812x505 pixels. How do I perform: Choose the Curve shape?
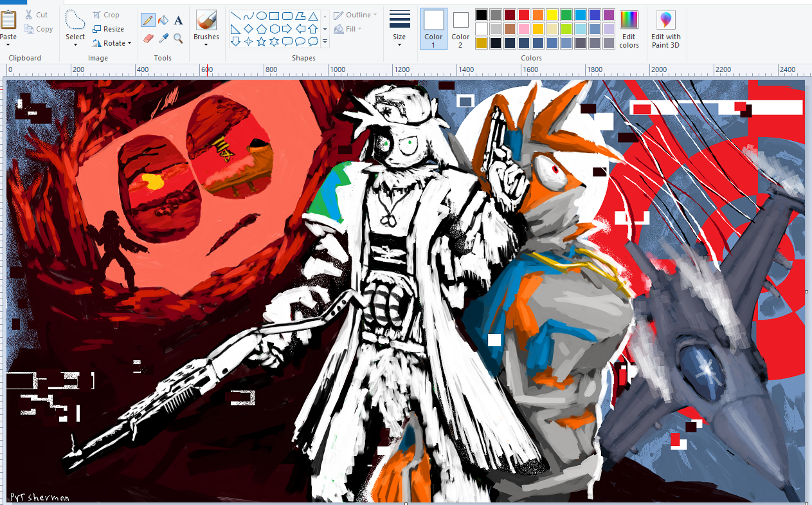pyautogui.click(x=249, y=16)
